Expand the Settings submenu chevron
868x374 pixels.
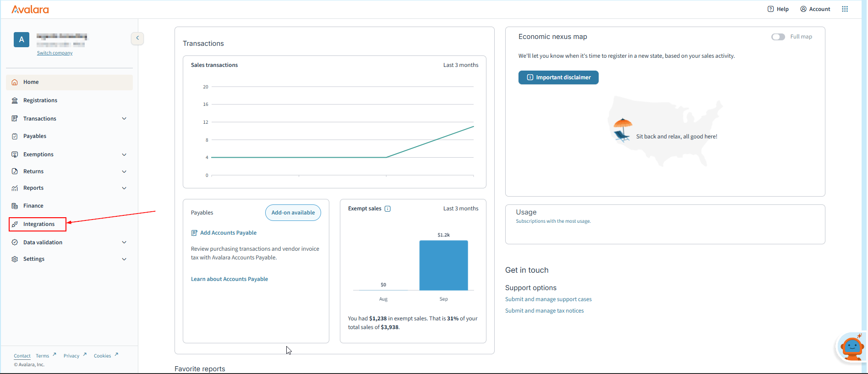click(x=124, y=259)
